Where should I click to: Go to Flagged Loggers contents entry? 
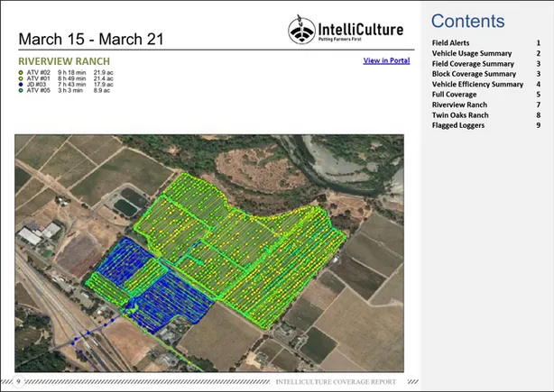[457, 125]
